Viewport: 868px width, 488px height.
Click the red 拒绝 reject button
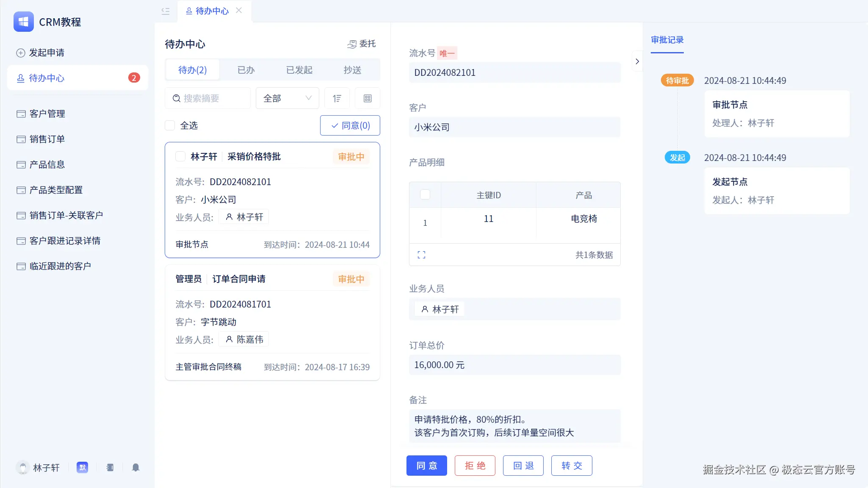click(x=475, y=466)
